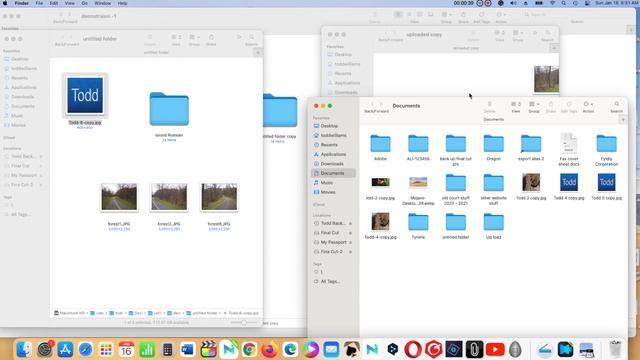Click All Tags... in Documents window sidebar
640x360 pixels.
pos(330,281)
